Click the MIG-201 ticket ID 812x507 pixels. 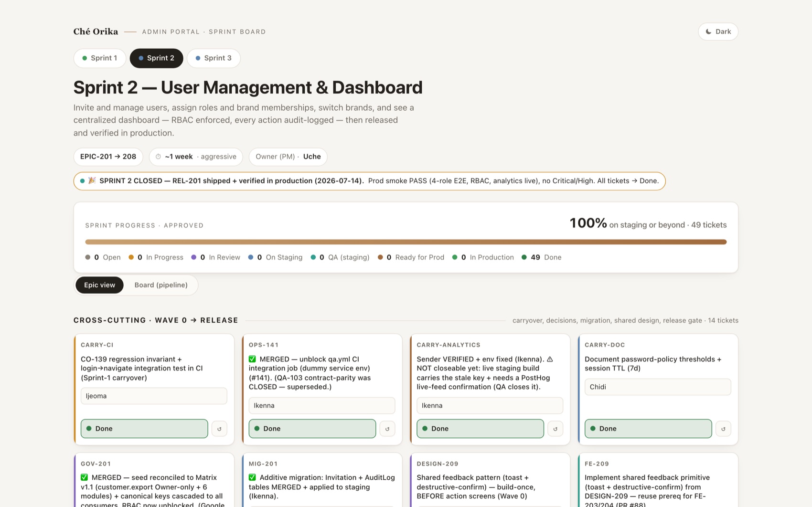tap(263, 464)
